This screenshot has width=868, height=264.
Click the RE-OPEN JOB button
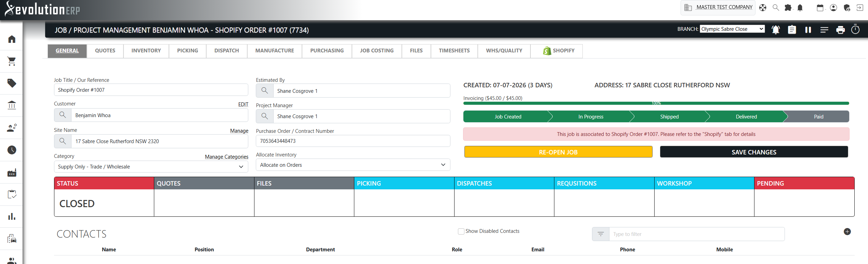click(558, 152)
